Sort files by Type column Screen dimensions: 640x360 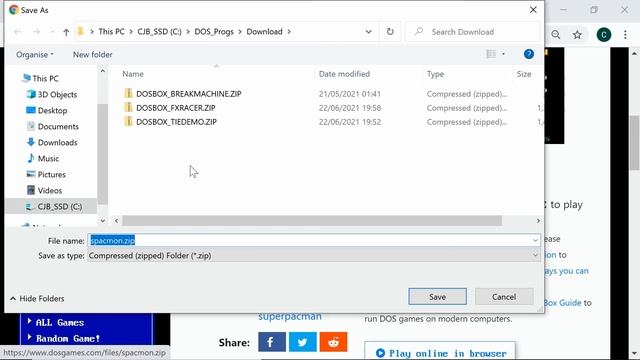[435, 74]
